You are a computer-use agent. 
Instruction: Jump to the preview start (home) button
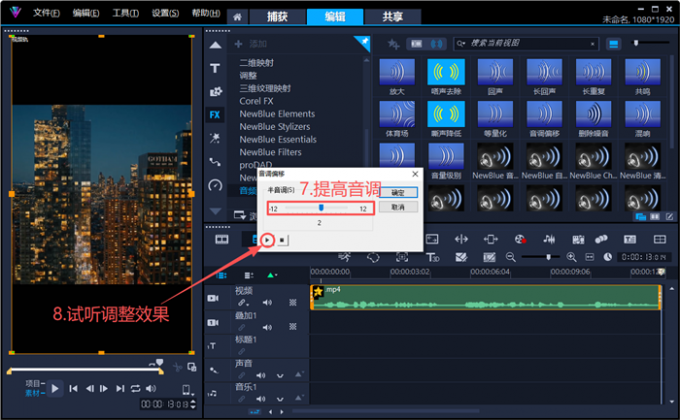tap(73, 389)
